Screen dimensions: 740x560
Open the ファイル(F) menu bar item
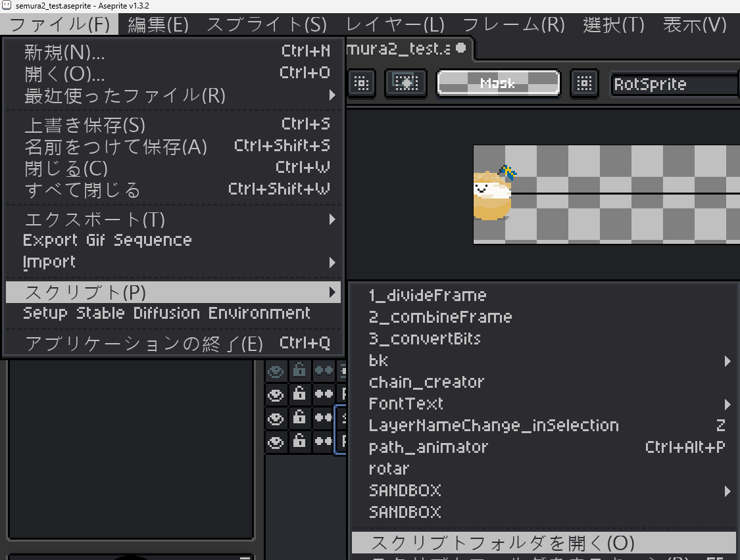coord(59,24)
